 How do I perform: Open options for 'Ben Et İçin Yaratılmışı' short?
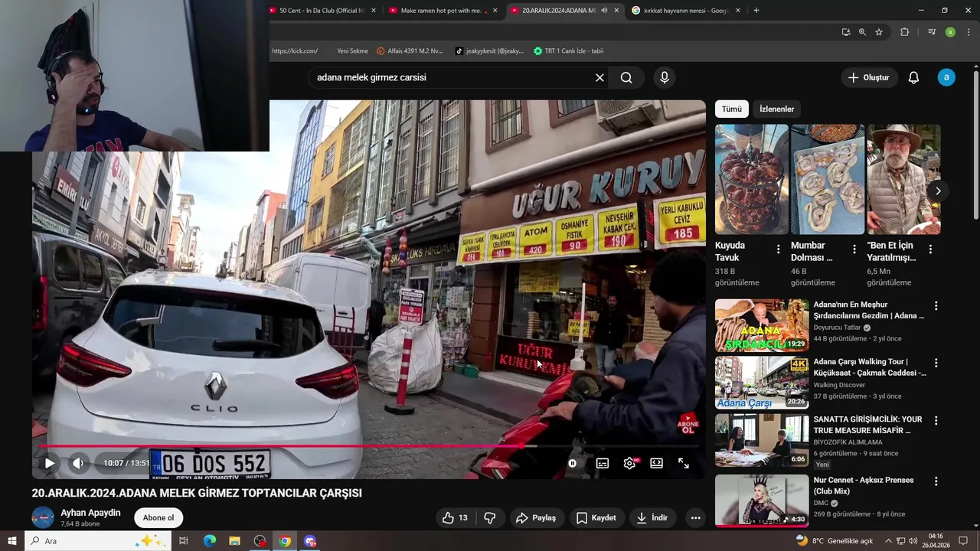(930, 249)
